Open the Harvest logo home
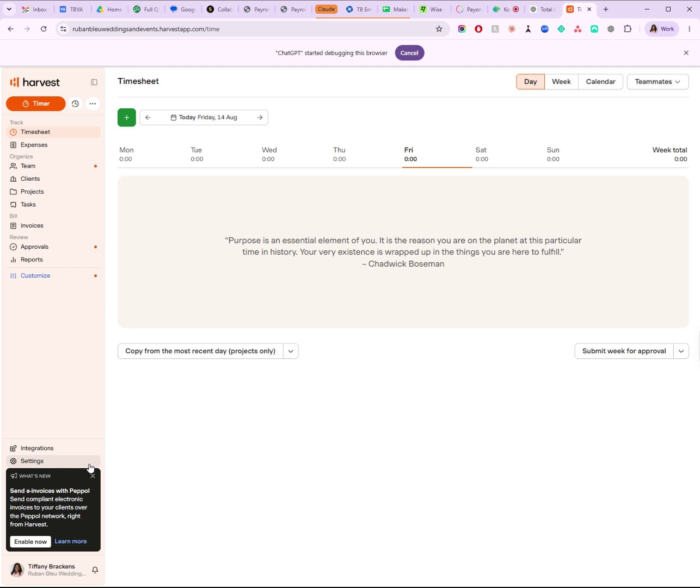This screenshot has height=588, width=700. [x=35, y=82]
